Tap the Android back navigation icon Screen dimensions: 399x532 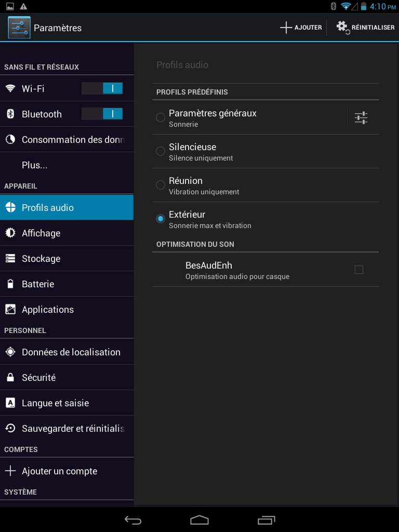[132, 520]
